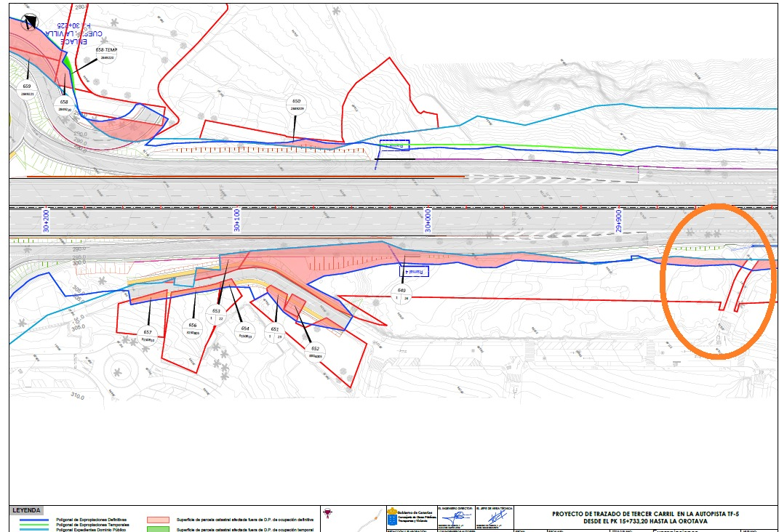The width and height of the screenshot is (779, 532).
Task: Click the Ingeniero Director signature
Action: (455, 517)
